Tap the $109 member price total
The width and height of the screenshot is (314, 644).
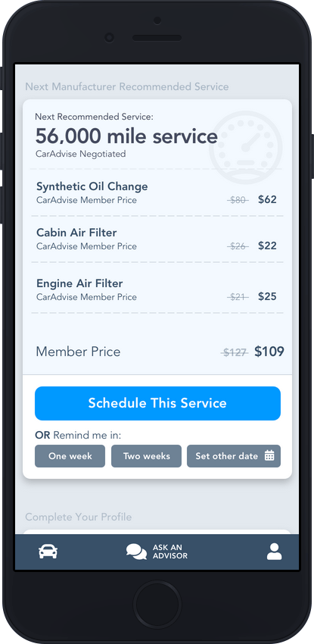pyautogui.click(x=269, y=352)
